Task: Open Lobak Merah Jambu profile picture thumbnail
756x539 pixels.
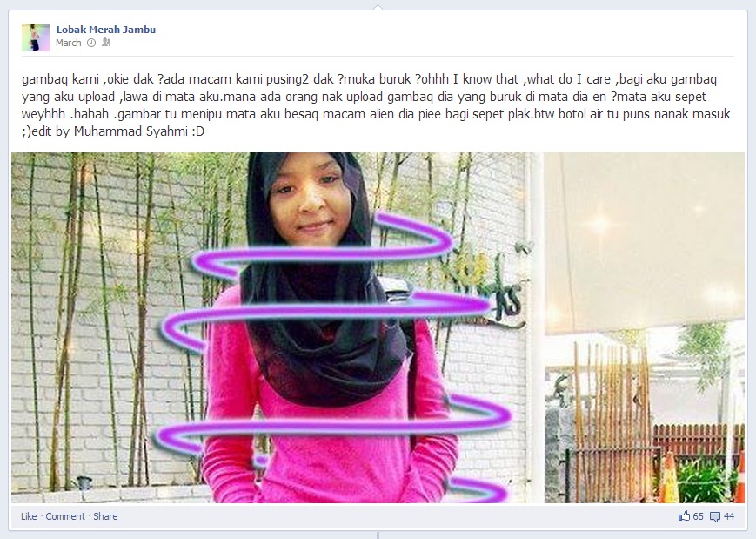Action: click(35, 37)
